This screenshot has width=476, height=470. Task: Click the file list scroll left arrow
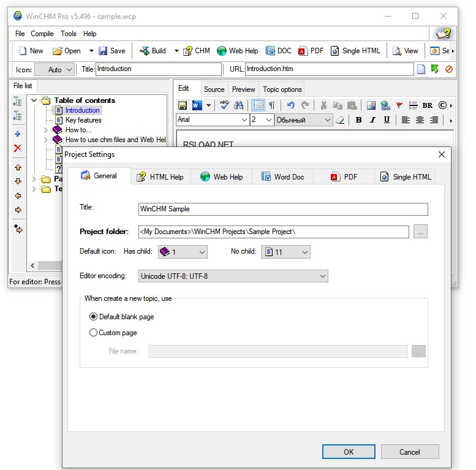(32, 266)
